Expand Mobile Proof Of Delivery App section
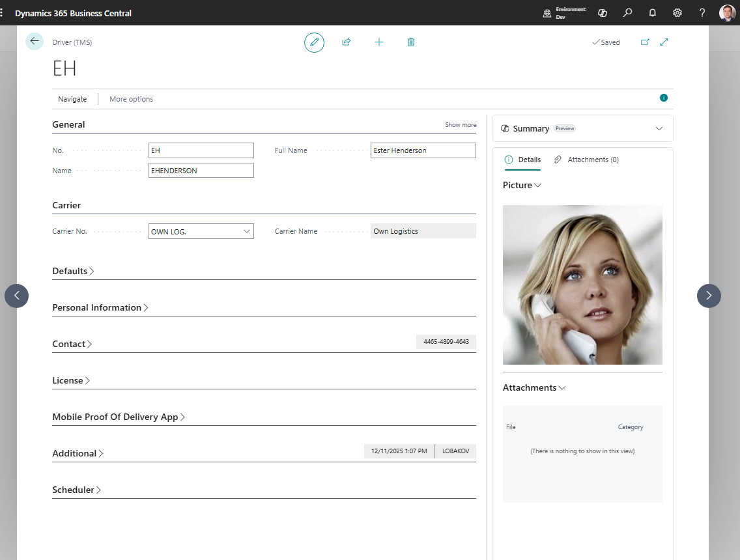Image resolution: width=740 pixels, height=560 pixels. point(119,417)
